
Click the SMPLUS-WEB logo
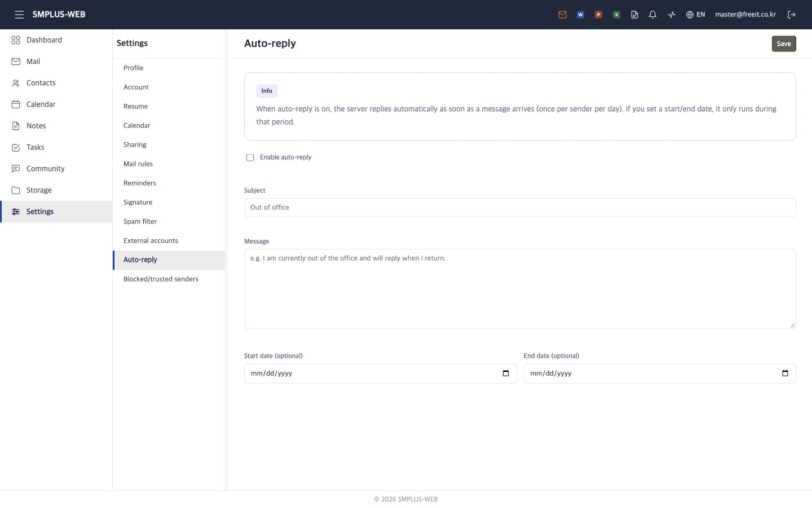coord(59,15)
